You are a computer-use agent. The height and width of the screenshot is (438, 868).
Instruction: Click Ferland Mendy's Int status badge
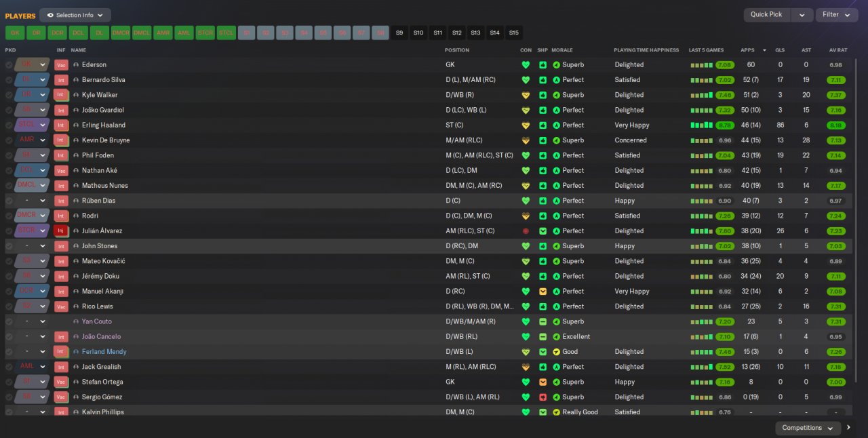point(61,352)
